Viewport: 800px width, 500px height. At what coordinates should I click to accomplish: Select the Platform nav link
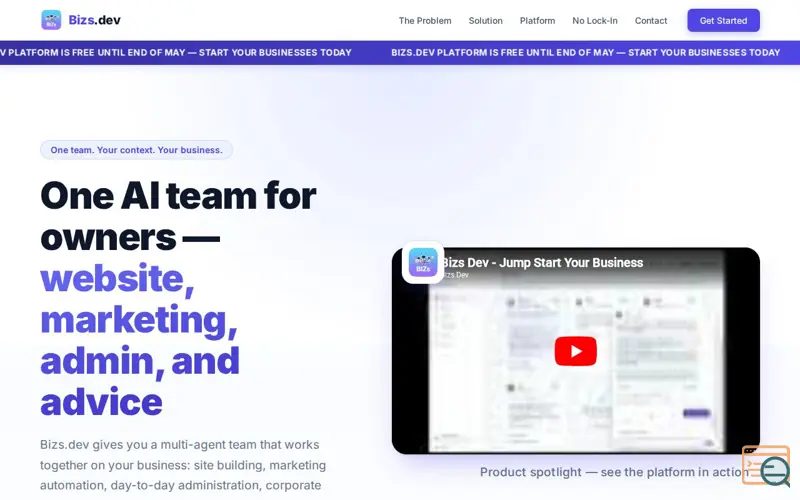click(537, 21)
